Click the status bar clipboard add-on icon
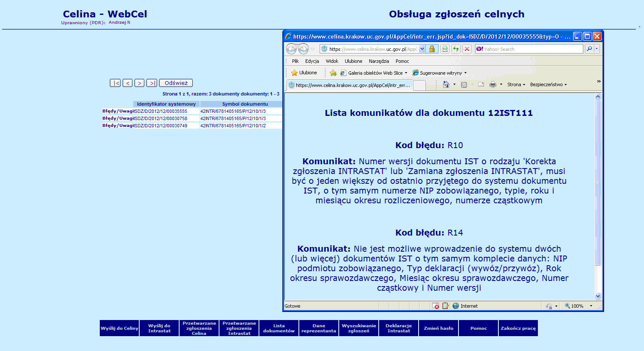Screen dimensions: 644x351 coord(445,306)
